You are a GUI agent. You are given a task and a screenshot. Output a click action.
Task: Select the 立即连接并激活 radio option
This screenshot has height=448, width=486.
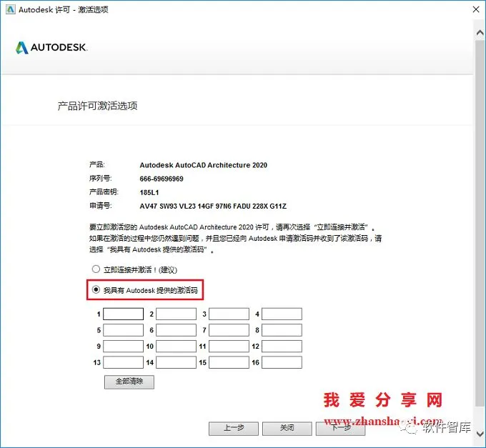pyautogui.click(x=96, y=269)
